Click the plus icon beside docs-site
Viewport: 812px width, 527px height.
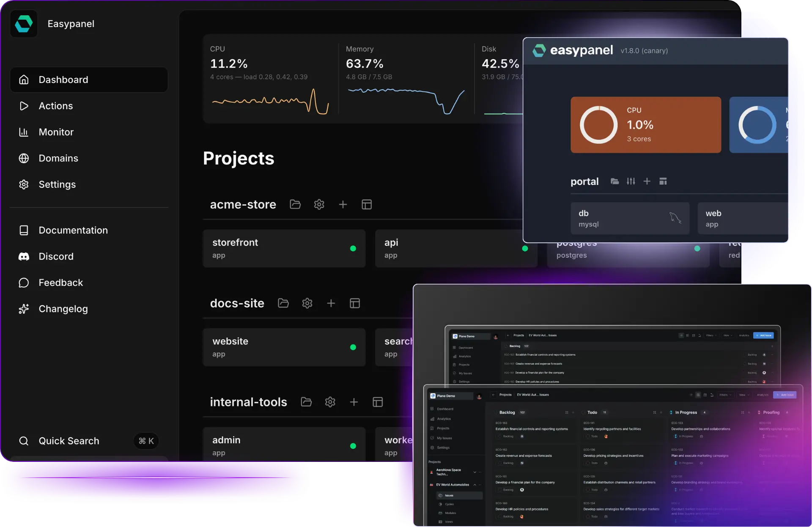click(331, 303)
